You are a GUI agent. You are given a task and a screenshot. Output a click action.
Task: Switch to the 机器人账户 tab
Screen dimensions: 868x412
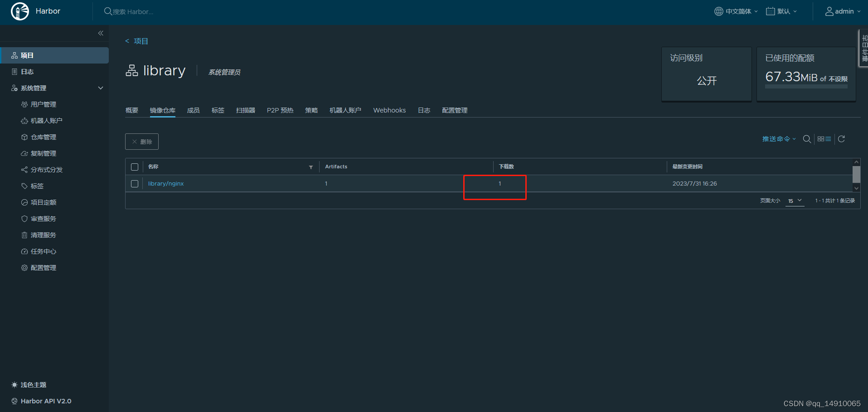pyautogui.click(x=345, y=110)
